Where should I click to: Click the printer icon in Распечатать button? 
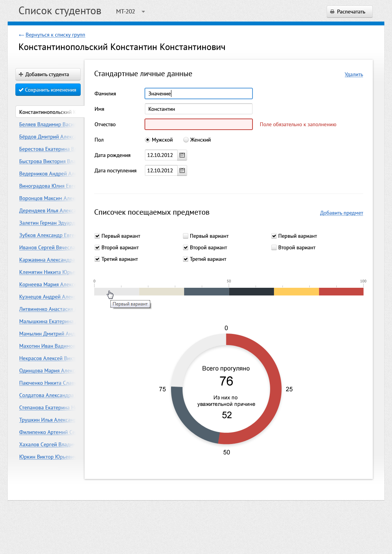pyautogui.click(x=332, y=12)
